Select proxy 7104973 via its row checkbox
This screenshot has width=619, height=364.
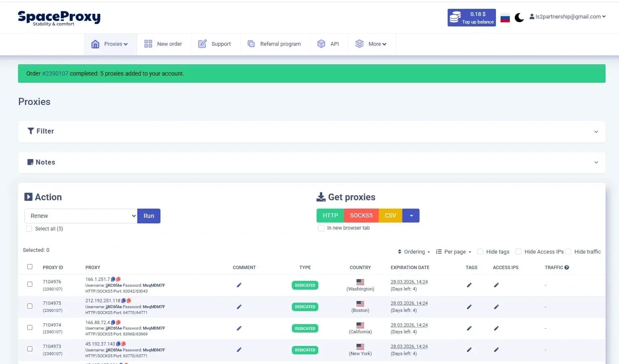tap(29, 348)
